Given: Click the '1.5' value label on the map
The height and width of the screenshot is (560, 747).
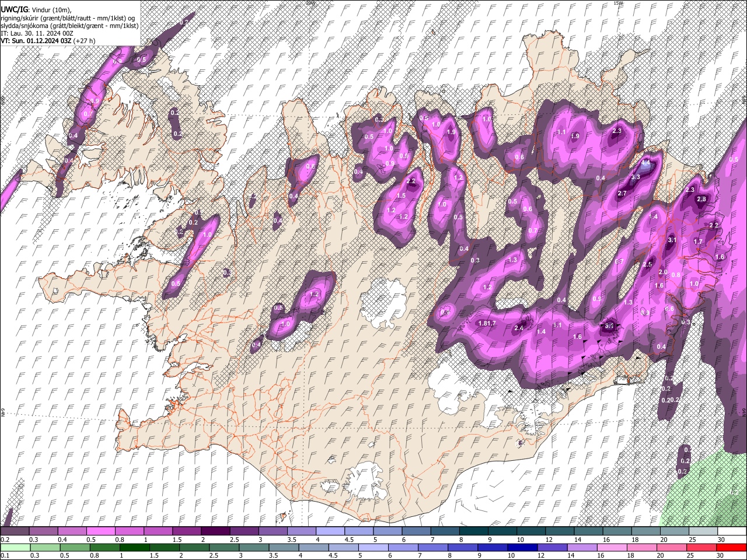Looking at the screenshot, I should [x=401, y=196].
